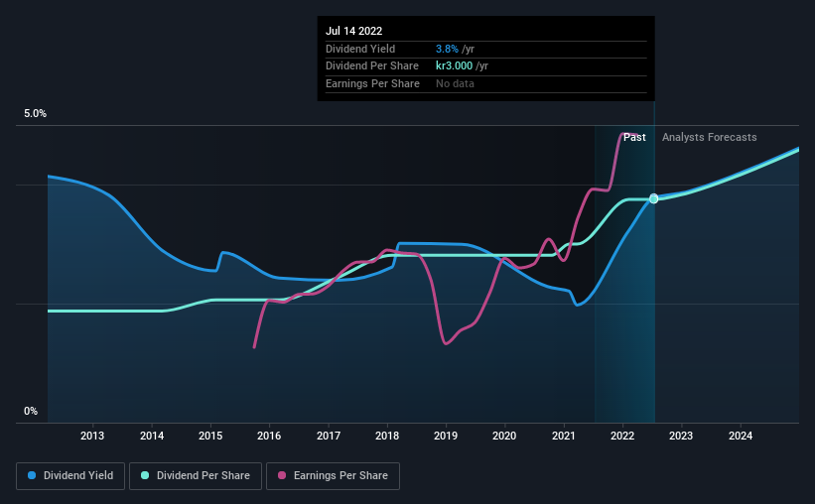
Task: Click the 2022 x-axis label
Action: coord(622,436)
